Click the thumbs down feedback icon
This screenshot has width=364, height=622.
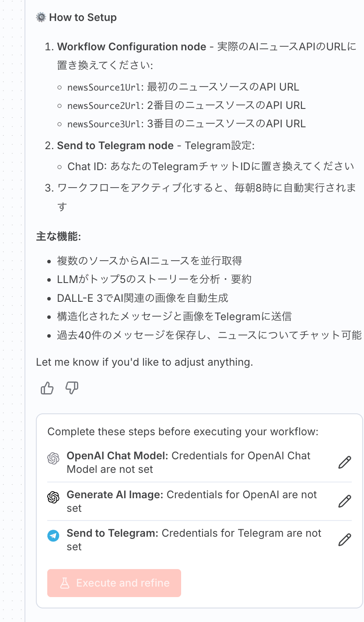[x=72, y=388]
